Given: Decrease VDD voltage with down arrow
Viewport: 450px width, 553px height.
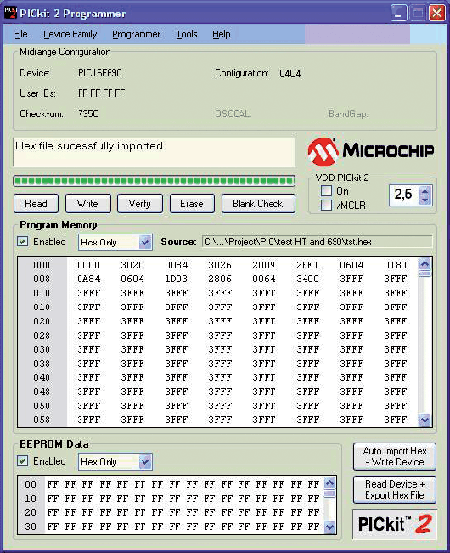Looking at the screenshot, I should point(425,200).
